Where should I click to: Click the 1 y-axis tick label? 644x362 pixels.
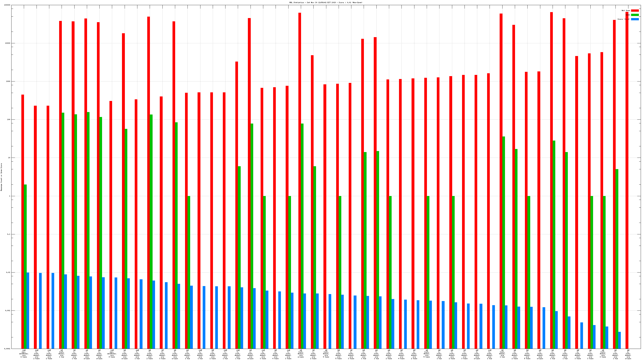10,196
